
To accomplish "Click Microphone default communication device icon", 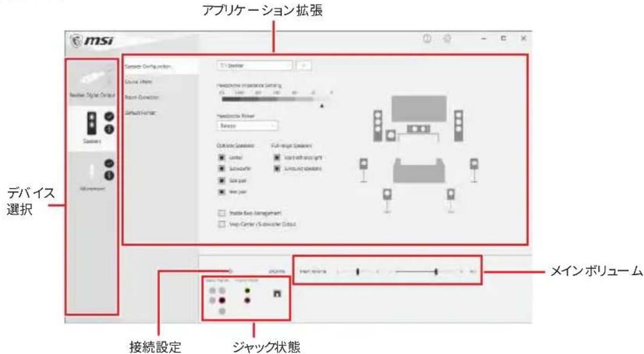I will click(109, 176).
